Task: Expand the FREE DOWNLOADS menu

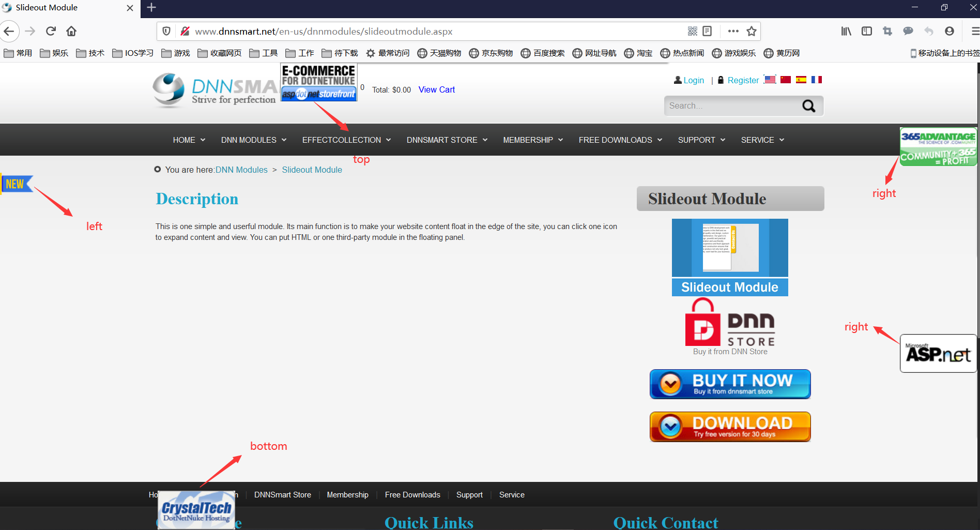Action: pos(621,140)
